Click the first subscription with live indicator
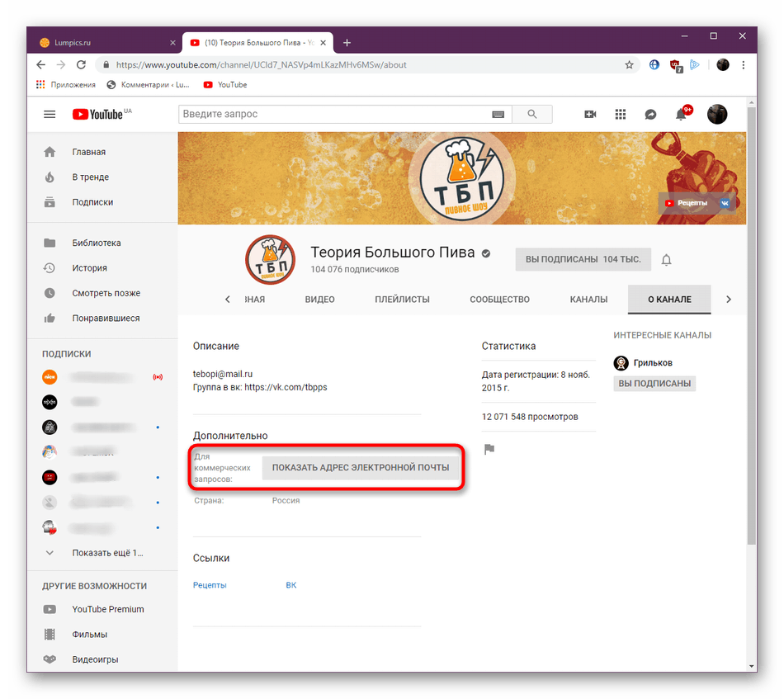784x699 pixels. coord(102,377)
